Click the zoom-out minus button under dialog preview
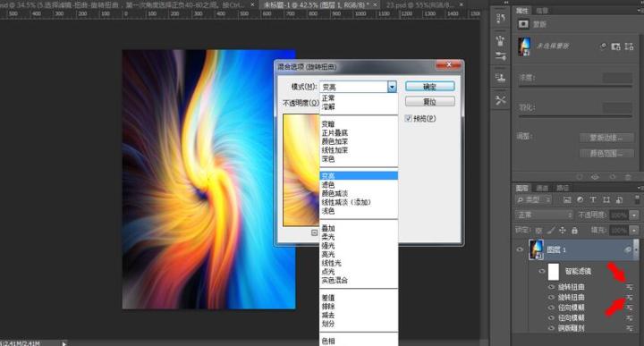 tap(314, 232)
